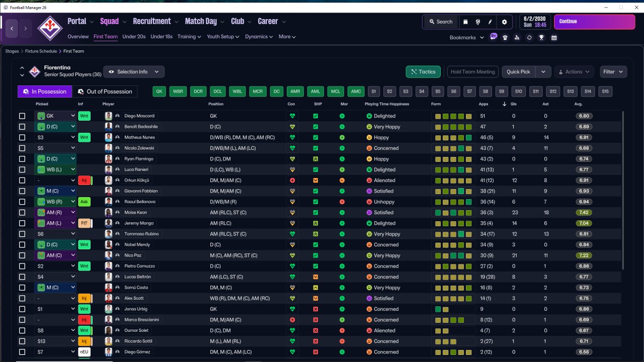Open the settings gear icon

[x=505, y=22]
